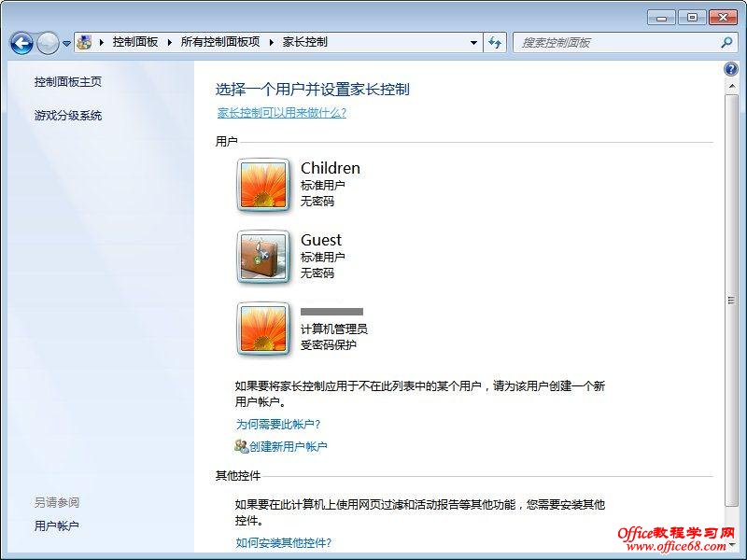Open the recent pages dropdown arrow
The height and width of the screenshot is (560, 747).
coord(66,43)
